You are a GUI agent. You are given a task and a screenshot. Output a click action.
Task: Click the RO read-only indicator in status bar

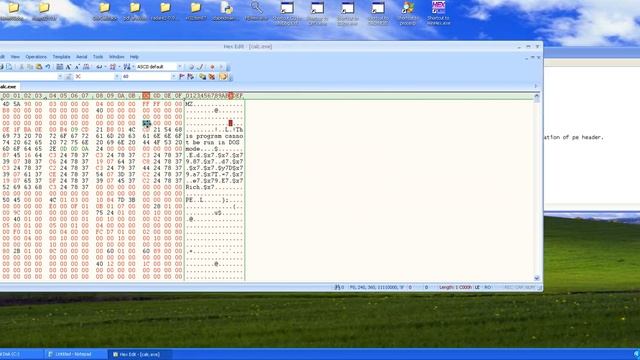[487, 287]
